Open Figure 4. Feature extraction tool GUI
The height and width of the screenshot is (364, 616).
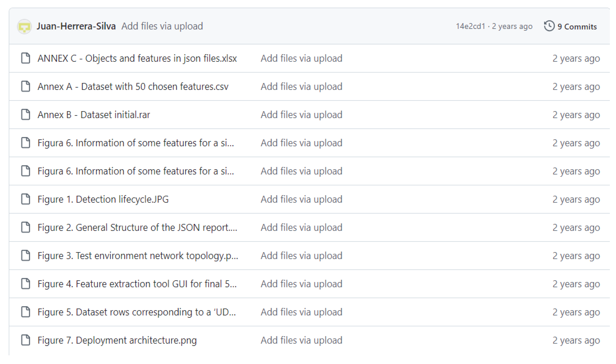(x=137, y=284)
